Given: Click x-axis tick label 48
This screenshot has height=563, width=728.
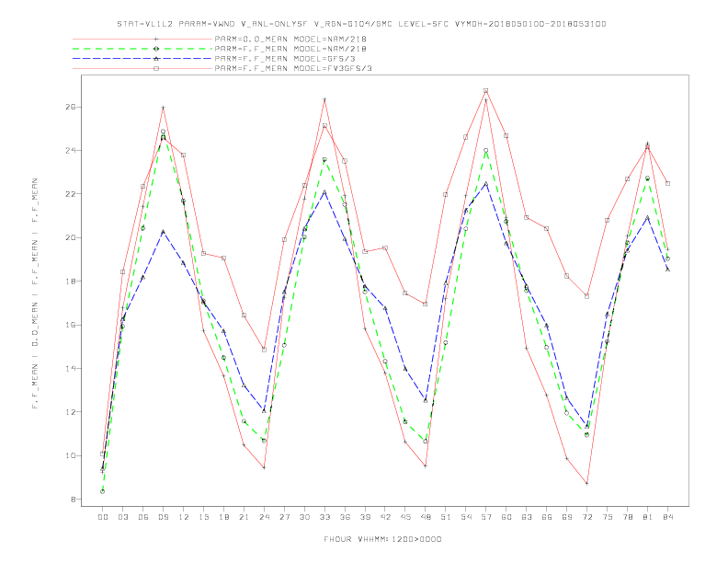Looking at the screenshot, I should (426, 517).
